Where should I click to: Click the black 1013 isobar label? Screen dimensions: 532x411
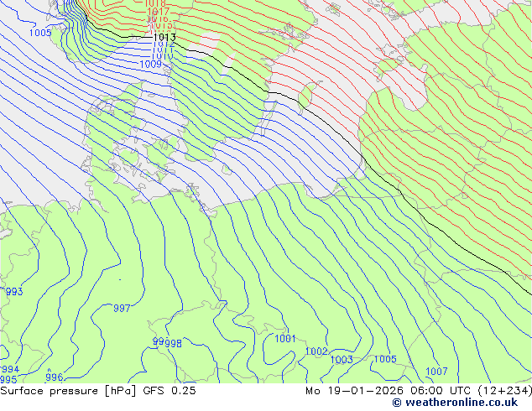(164, 37)
